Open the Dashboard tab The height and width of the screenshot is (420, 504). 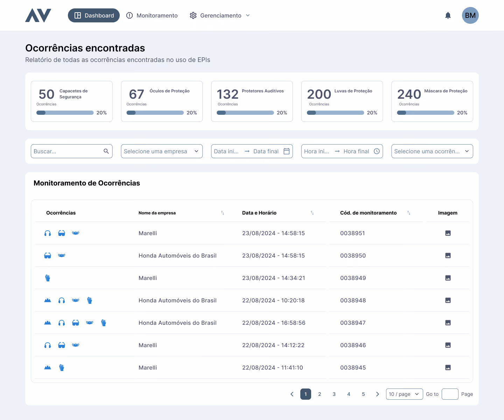(x=93, y=15)
